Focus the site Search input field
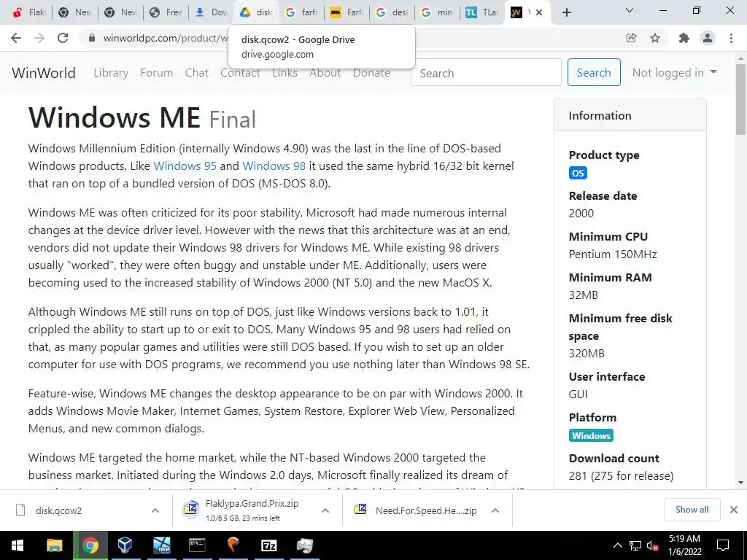Viewport: 747px width, 560px height. click(x=486, y=73)
